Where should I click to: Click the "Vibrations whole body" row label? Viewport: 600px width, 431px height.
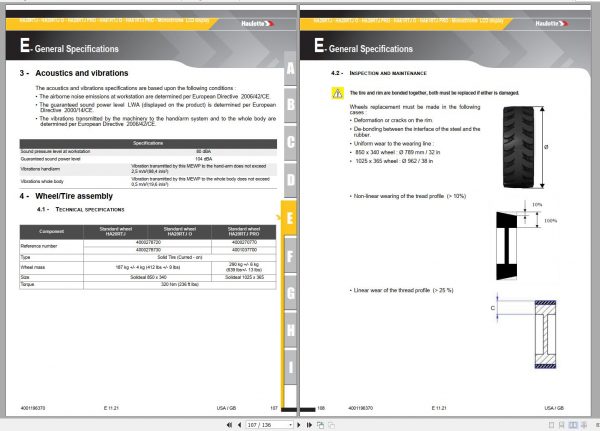tap(42, 181)
